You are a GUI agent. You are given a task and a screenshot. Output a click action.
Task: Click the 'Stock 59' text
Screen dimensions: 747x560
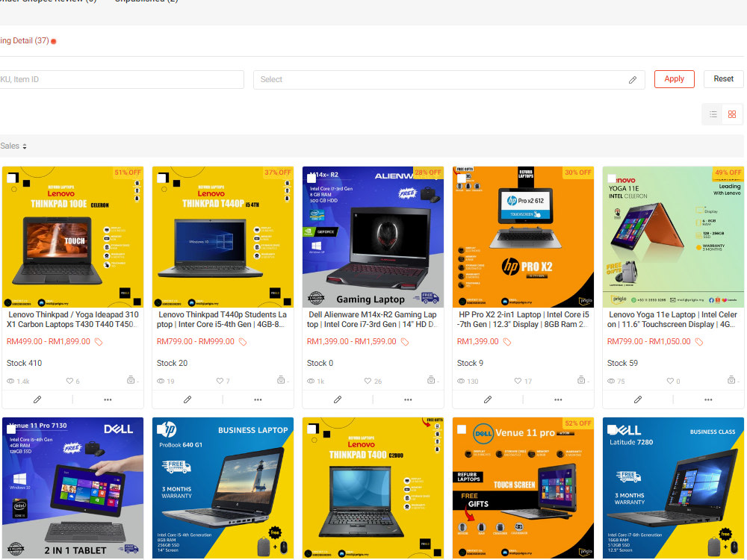(622, 364)
